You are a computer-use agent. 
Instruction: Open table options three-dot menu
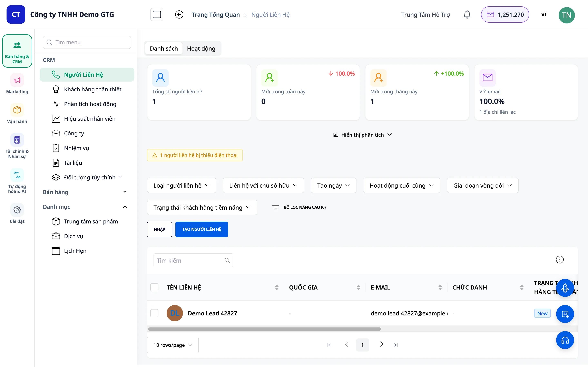click(560, 260)
